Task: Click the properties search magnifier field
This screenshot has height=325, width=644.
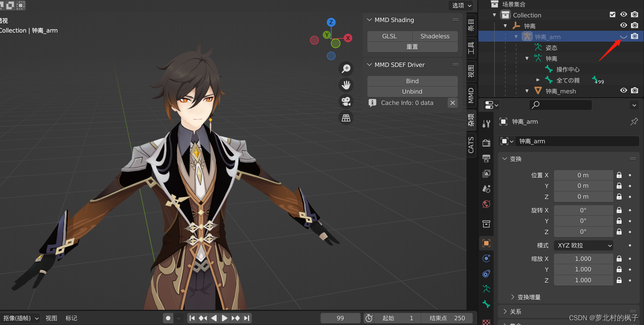Action: 560,105
